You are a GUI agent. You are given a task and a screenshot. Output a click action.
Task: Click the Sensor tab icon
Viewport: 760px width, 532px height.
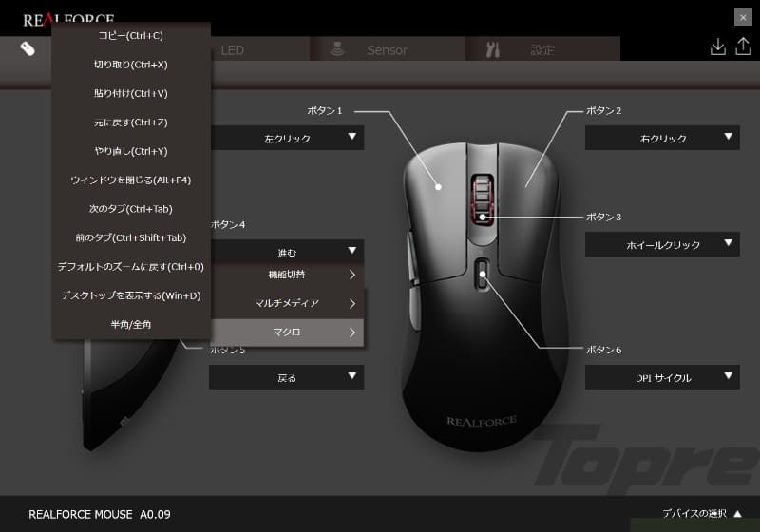point(337,49)
